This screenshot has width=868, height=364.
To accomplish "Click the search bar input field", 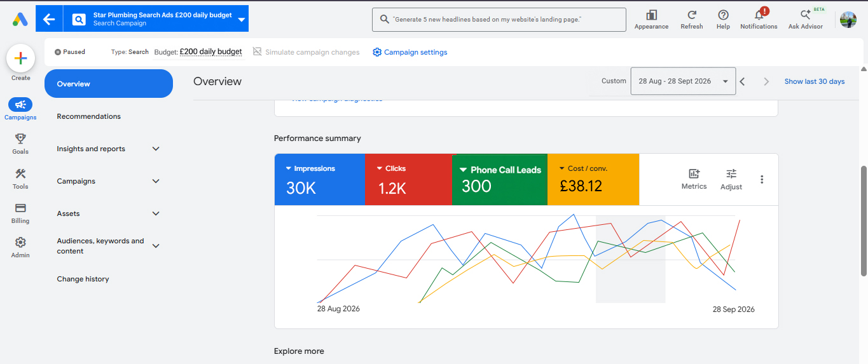I will tap(499, 20).
